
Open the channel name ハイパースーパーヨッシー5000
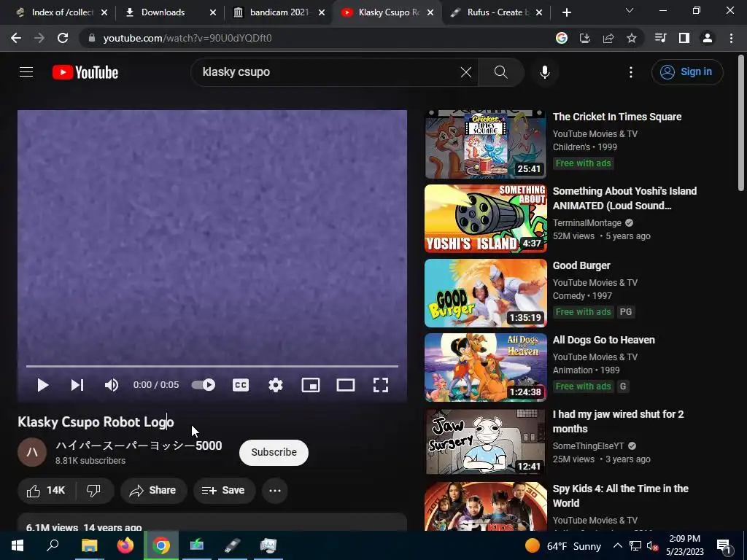pos(139,446)
